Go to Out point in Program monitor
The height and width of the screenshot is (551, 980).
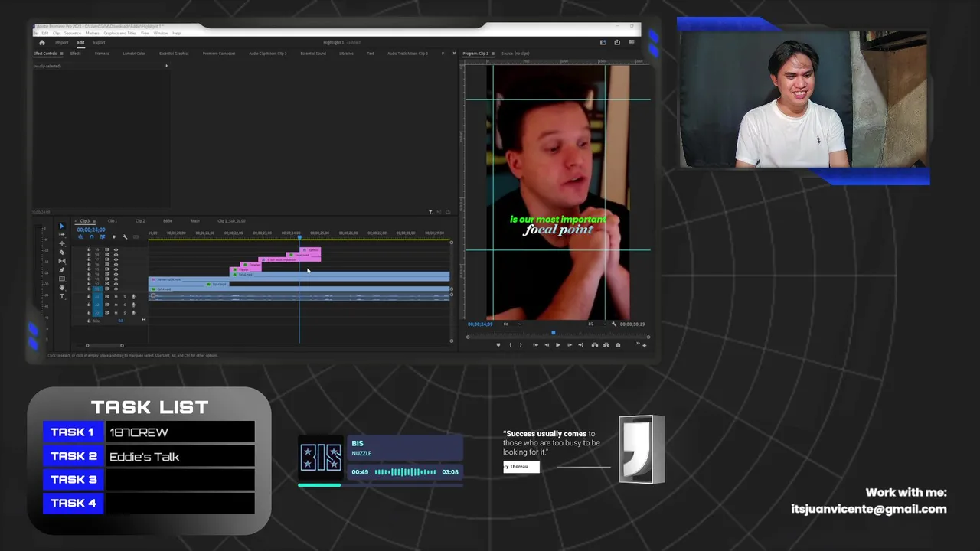(580, 345)
